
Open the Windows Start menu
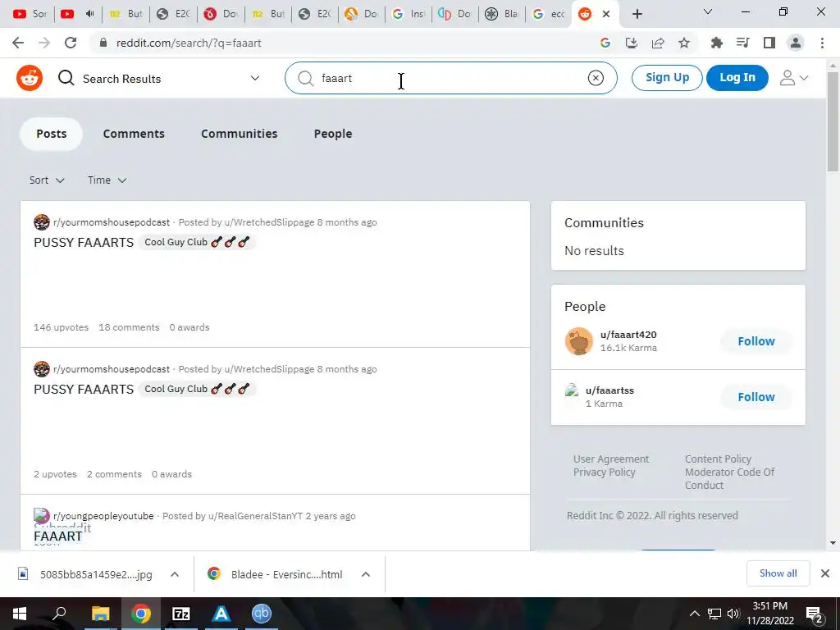tap(20, 614)
